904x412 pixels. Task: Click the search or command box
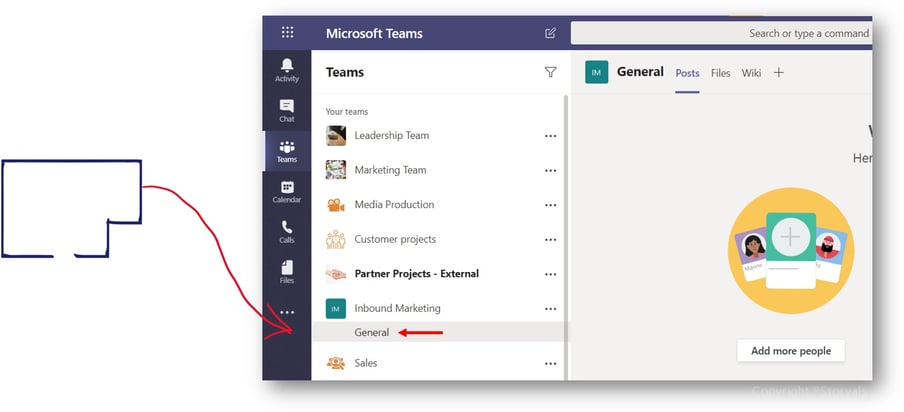click(721, 33)
